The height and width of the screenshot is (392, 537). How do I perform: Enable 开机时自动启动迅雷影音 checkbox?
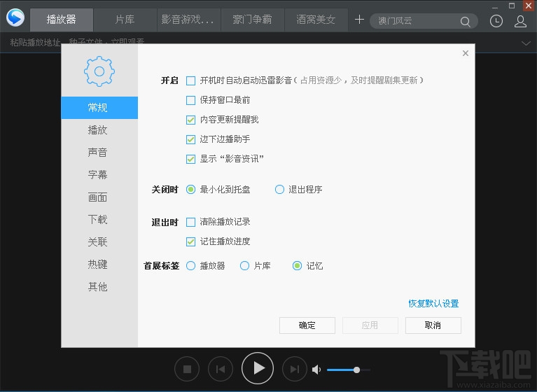coord(190,80)
